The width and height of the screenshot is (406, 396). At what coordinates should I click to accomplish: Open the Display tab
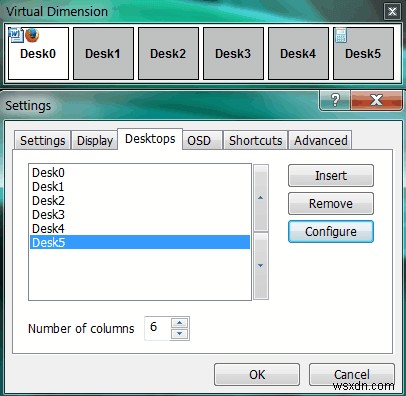pos(95,140)
